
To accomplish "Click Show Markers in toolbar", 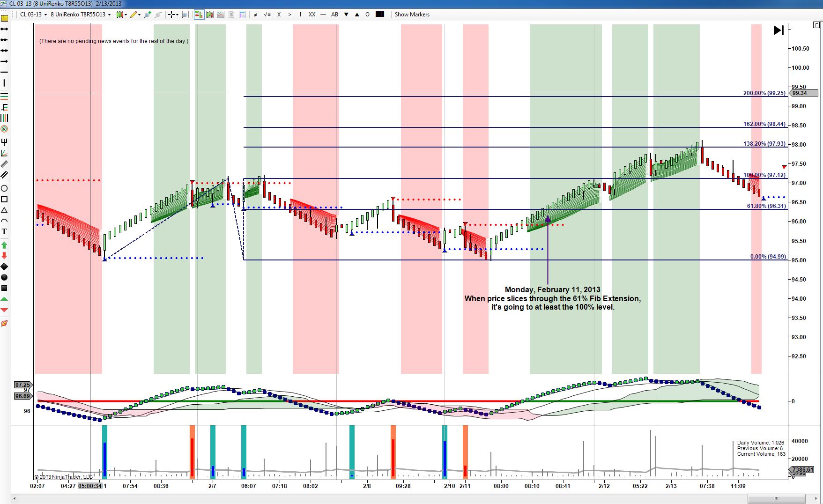I will (412, 15).
